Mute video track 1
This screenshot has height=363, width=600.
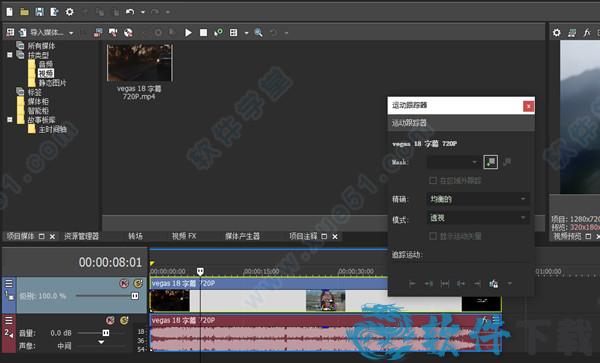pos(124,283)
